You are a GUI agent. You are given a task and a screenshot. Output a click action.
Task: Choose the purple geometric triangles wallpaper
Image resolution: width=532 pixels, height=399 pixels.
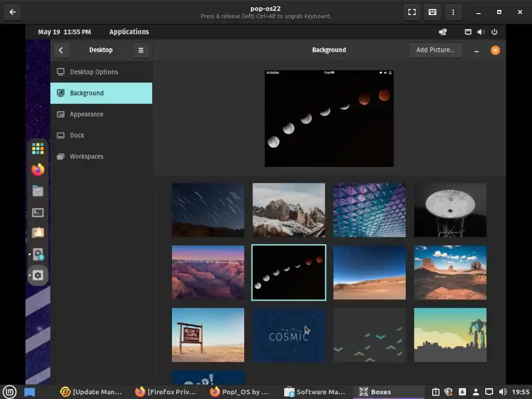(x=369, y=210)
